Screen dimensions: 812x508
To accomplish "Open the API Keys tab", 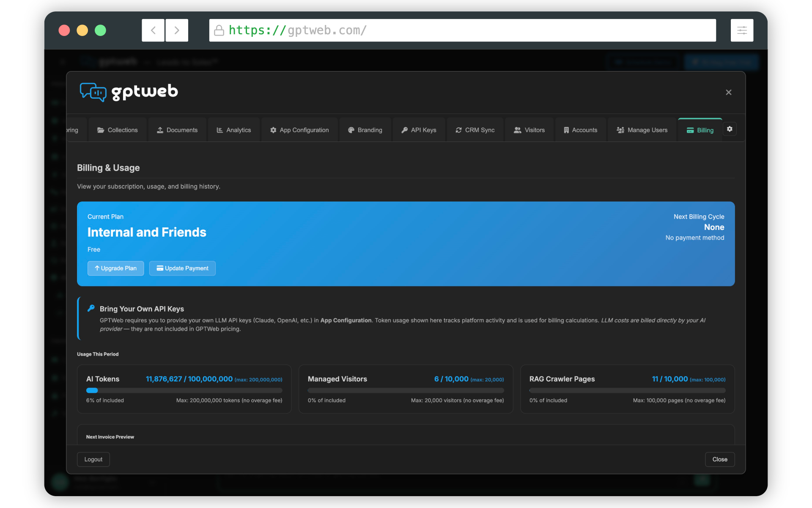I will point(419,130).
